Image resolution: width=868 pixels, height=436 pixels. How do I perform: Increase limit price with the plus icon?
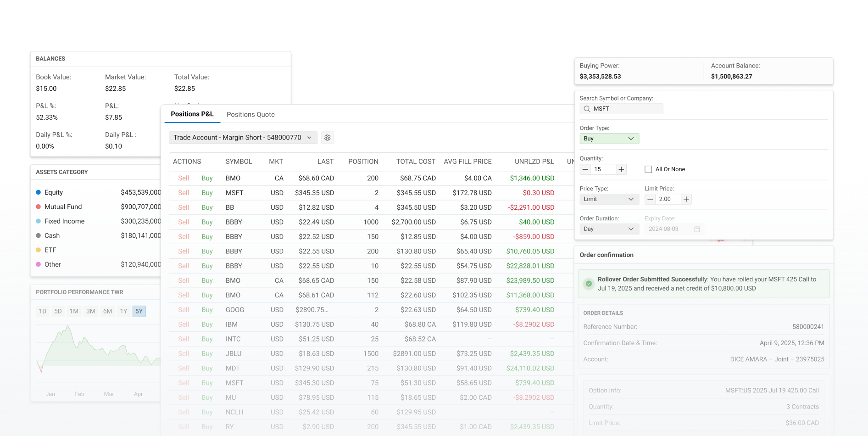686,199
